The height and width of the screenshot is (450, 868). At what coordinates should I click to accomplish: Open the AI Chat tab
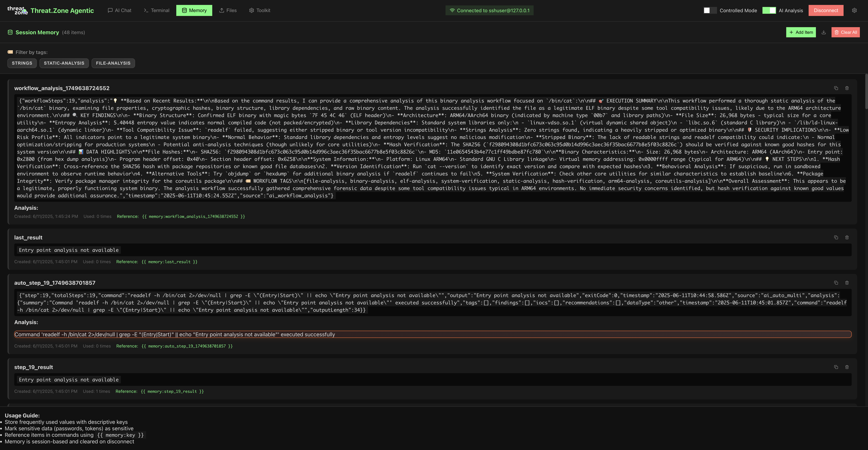[119, 11]
